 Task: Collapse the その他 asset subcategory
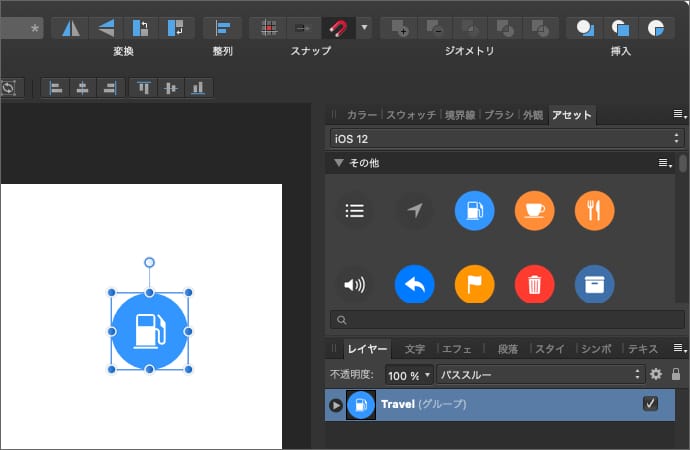click(x=339, y=162)
